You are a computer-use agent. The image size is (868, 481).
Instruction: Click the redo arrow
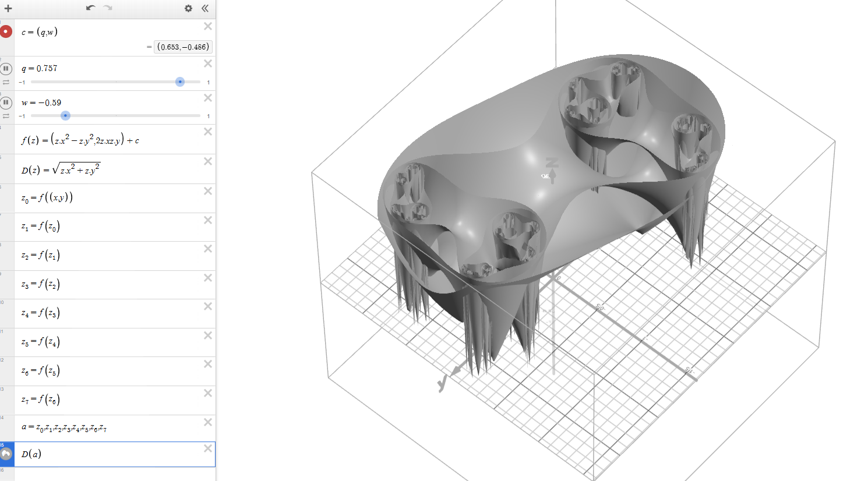click(x=107, y=9)
